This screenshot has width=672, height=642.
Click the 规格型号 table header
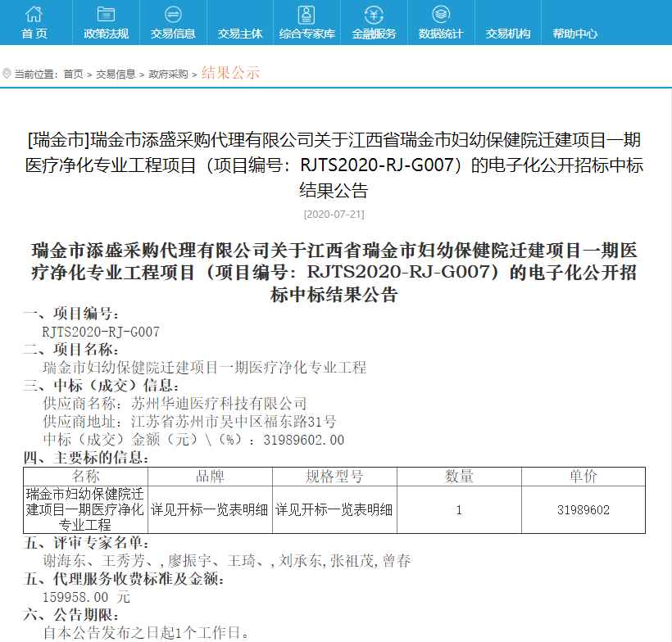[x=334, y=477]
